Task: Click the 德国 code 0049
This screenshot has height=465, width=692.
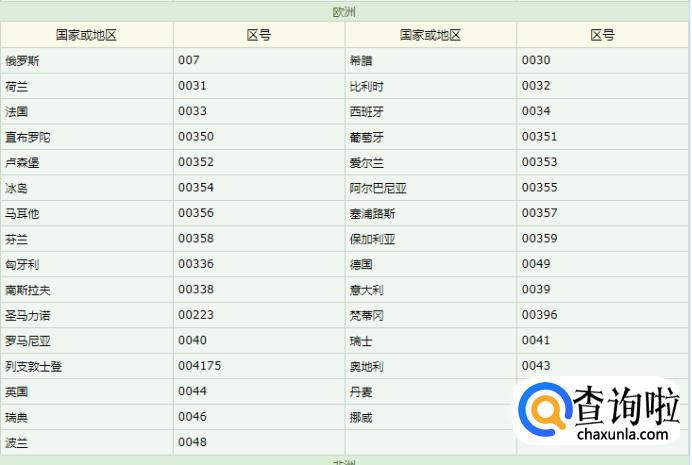Action: 536,264
